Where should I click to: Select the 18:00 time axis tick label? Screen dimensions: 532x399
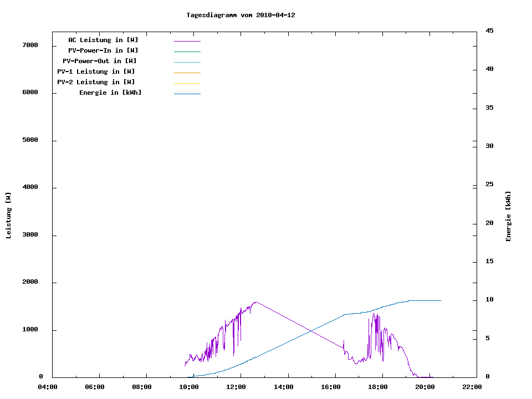[x=378, y=387]
